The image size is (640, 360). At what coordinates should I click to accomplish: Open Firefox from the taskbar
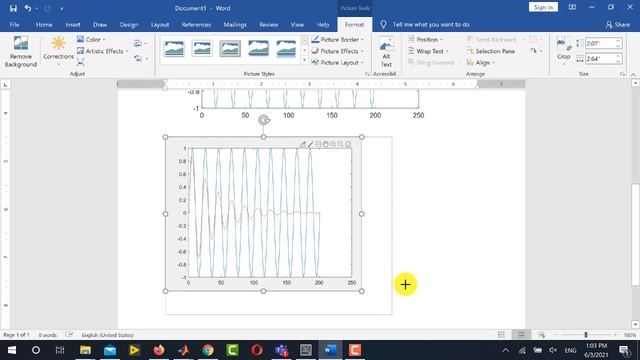click(159, 350)
